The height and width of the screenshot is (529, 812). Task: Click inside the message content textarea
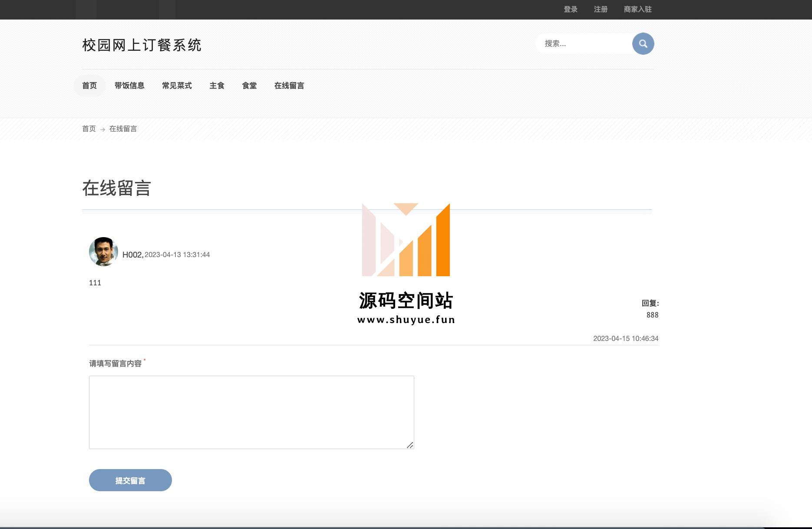click(x=251, y=412)
